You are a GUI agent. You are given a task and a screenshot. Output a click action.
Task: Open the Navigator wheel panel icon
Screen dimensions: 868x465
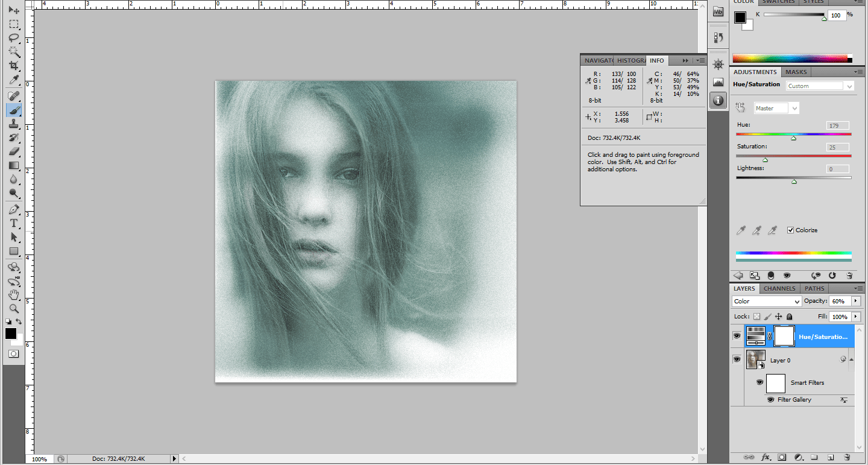(718, 64)
